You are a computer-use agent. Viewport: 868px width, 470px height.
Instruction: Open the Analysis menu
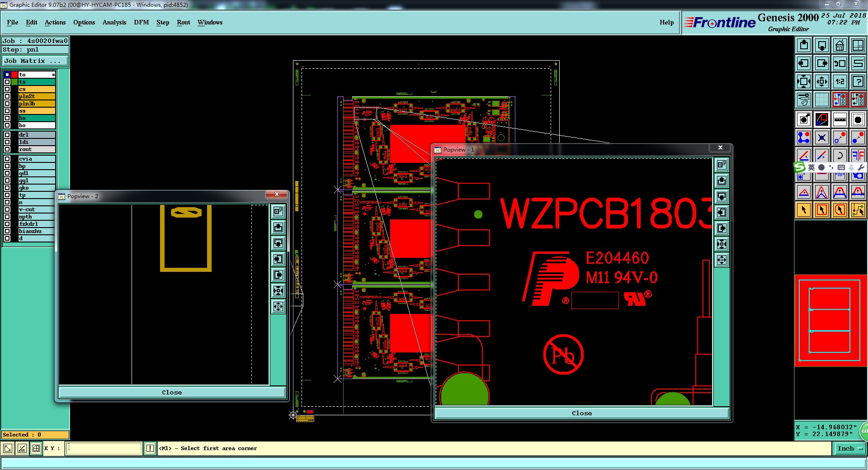[x=114, y=22]
